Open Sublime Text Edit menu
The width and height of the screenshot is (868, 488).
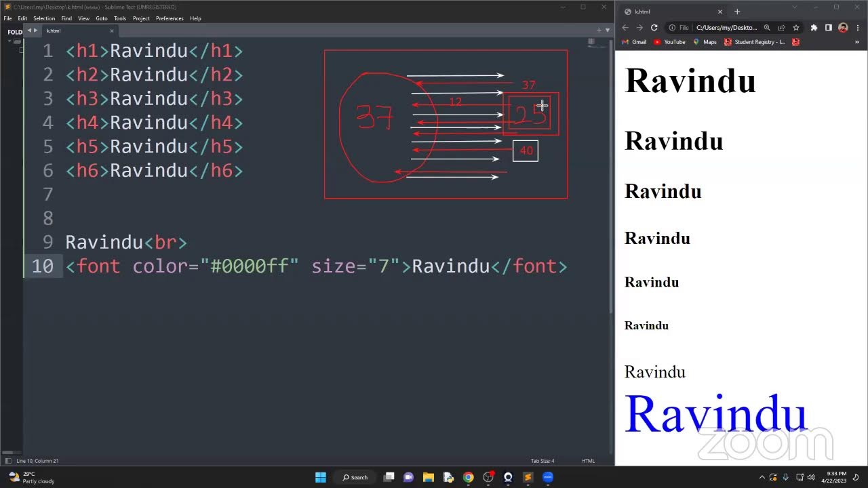22,18
